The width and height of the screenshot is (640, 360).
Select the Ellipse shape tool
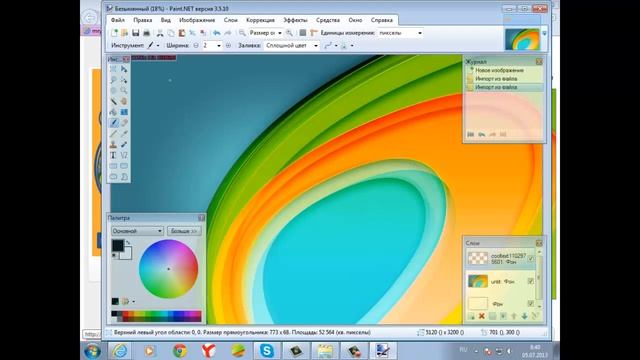[113, 176]
